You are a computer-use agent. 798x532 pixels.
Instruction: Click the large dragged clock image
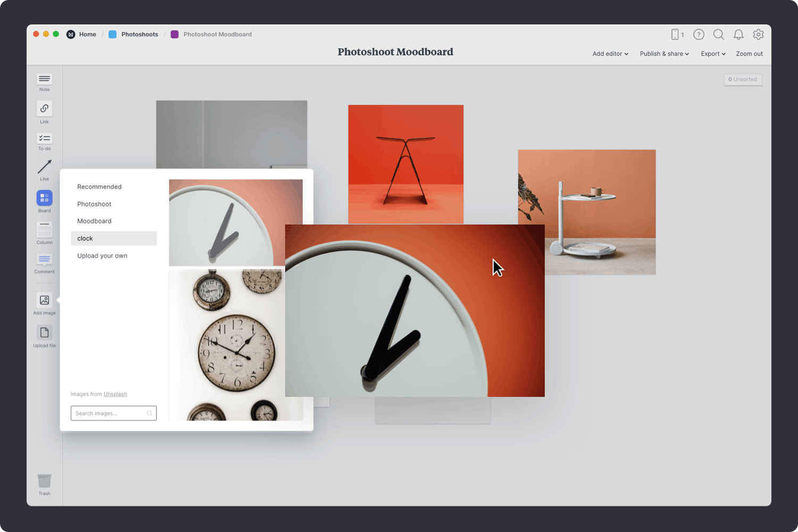point(415,311)
